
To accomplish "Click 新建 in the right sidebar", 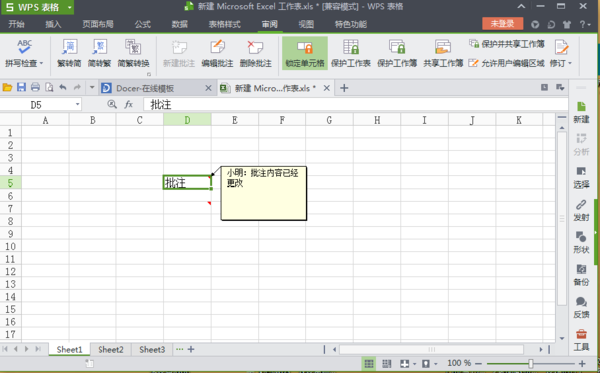I will point(581,112).
